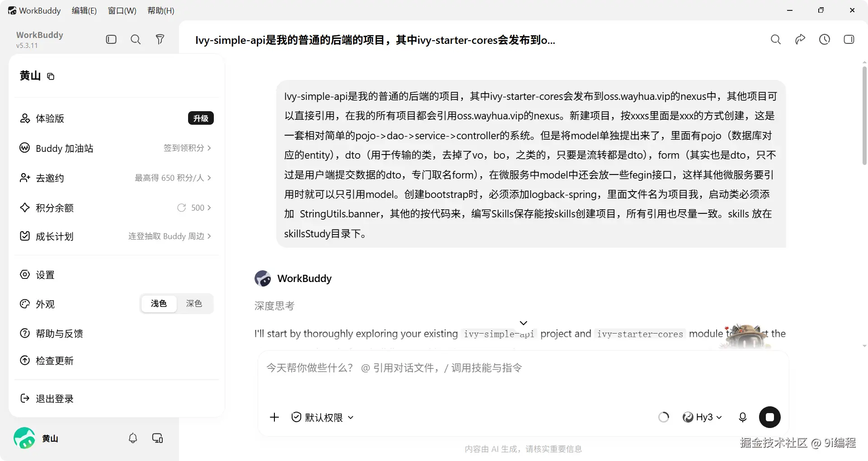Open the 帮助(H) menu
This screenshot has width=868, height=461.
161,10
